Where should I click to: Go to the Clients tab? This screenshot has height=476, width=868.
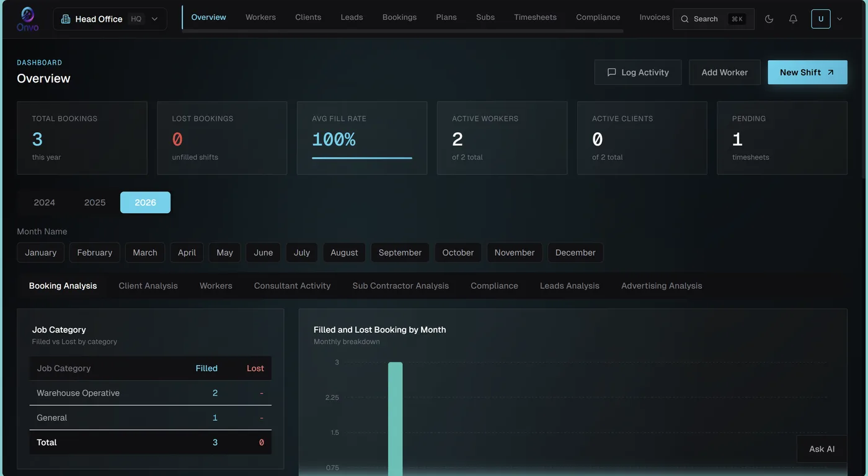point(308,17)
